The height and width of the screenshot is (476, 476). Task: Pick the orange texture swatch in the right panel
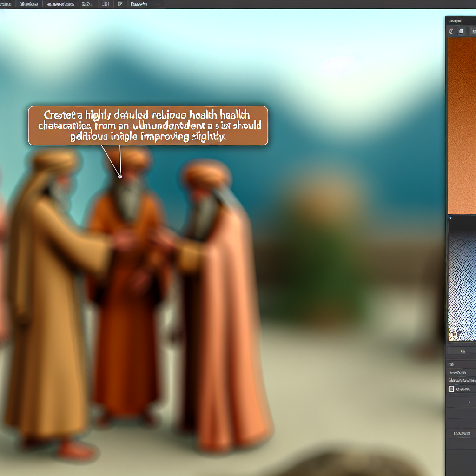pos(462,126)
